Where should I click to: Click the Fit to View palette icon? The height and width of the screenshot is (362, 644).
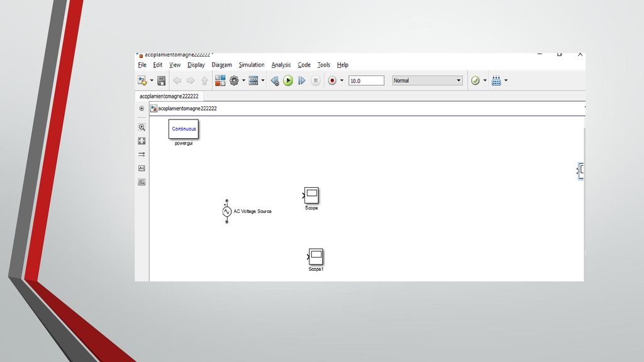click(142, 141)
